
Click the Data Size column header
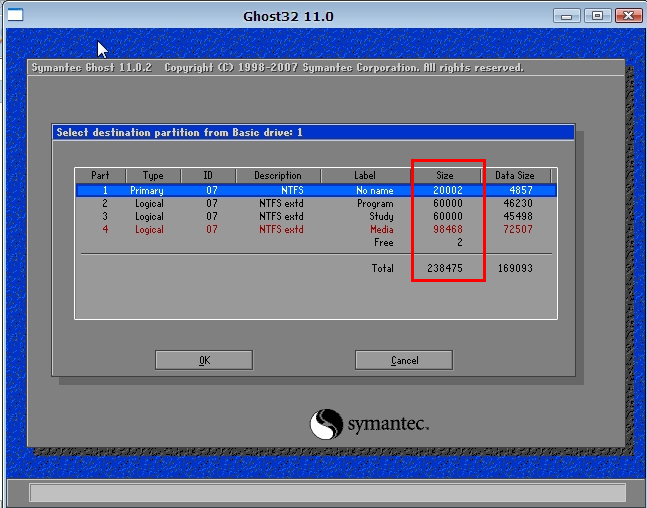pos(514,176)
